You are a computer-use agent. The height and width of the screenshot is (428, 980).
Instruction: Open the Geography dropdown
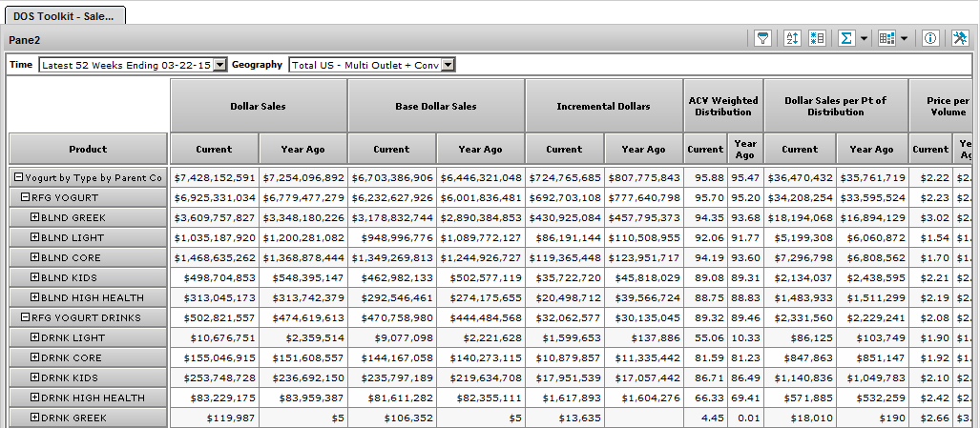[448, 65]
